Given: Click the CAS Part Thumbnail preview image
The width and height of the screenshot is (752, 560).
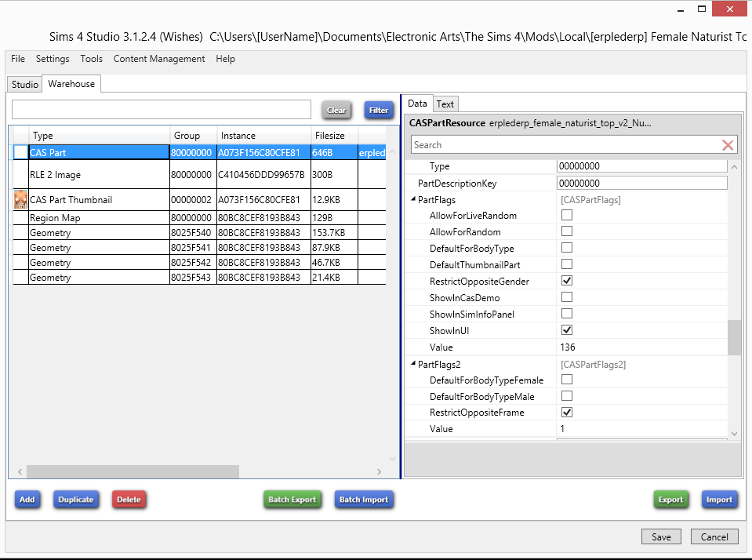Looking at the screenshot, I should pos(20,200).
